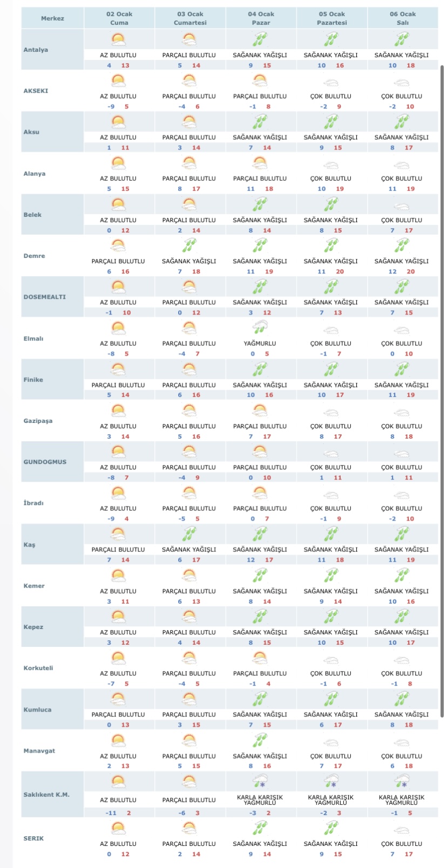The image size is (447, 868).
Task: Click Saklıkent K.M. 06 Ocak sleet icon
Action: (402, 781)
